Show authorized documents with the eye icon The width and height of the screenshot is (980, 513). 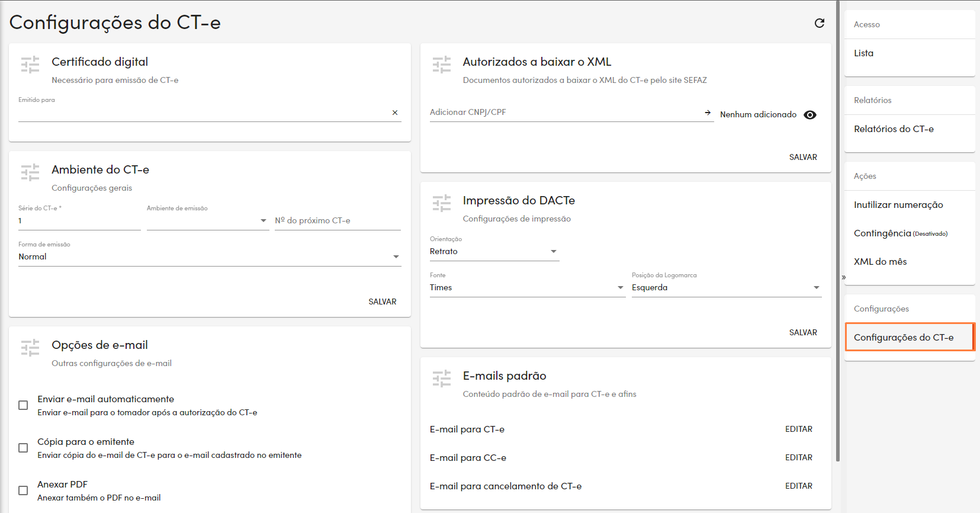tap(810, 115)
